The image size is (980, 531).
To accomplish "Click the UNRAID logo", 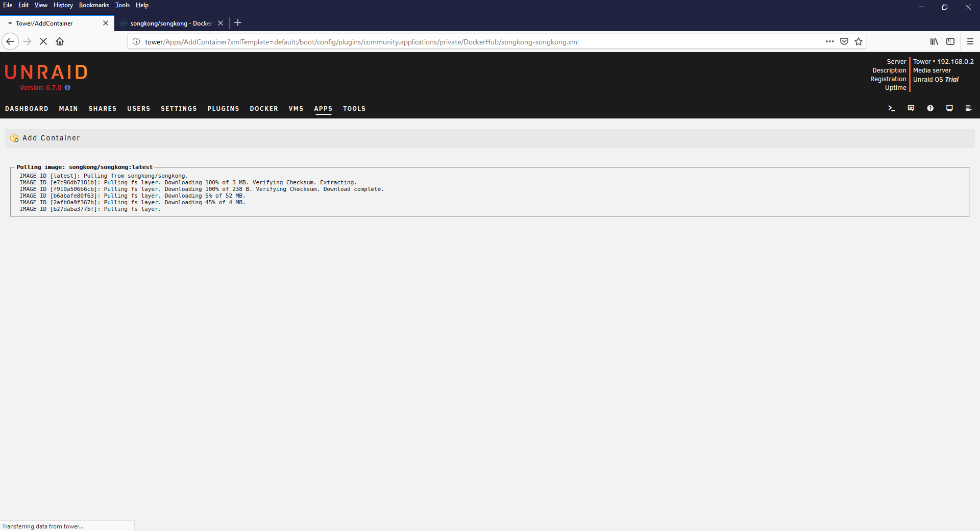I will (x=46, y=72).
